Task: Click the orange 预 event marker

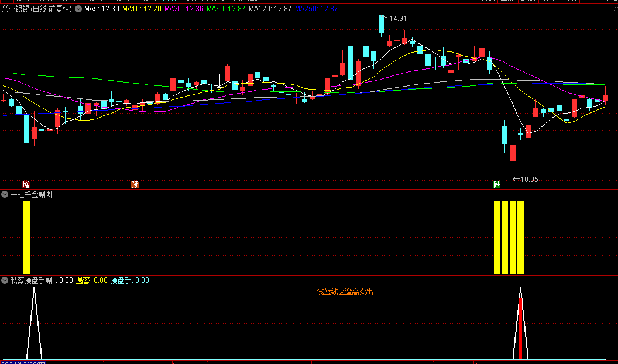Action: pyautogui.click(x=135, y=184)
